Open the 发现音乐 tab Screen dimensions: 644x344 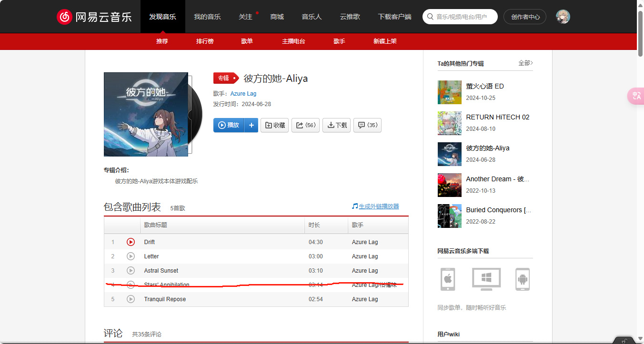pos(162,17)
